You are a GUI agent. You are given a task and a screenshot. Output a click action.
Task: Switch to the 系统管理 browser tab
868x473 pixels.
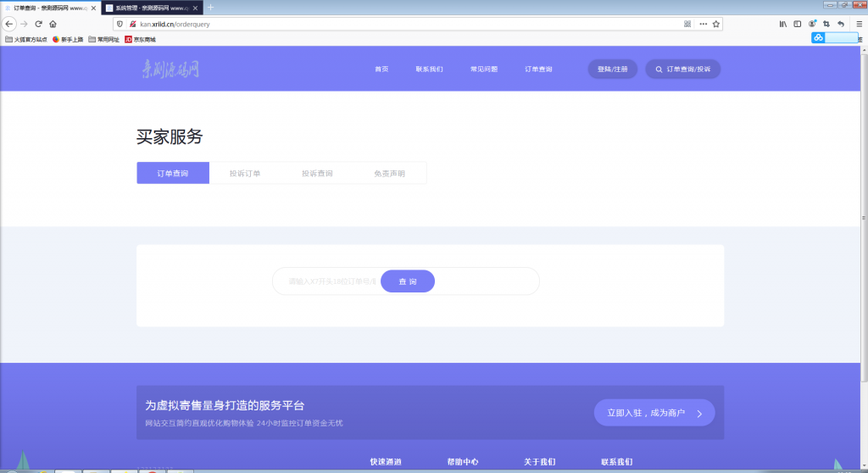pos(148,7)
